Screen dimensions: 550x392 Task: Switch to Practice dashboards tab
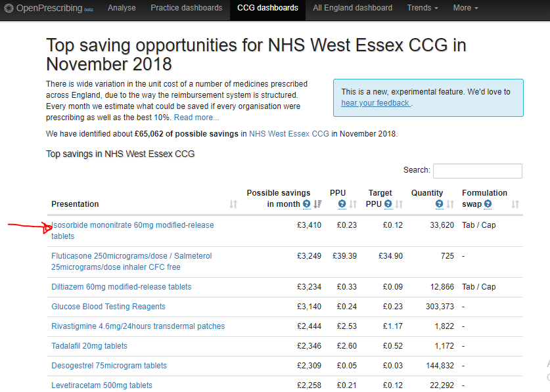186,8
